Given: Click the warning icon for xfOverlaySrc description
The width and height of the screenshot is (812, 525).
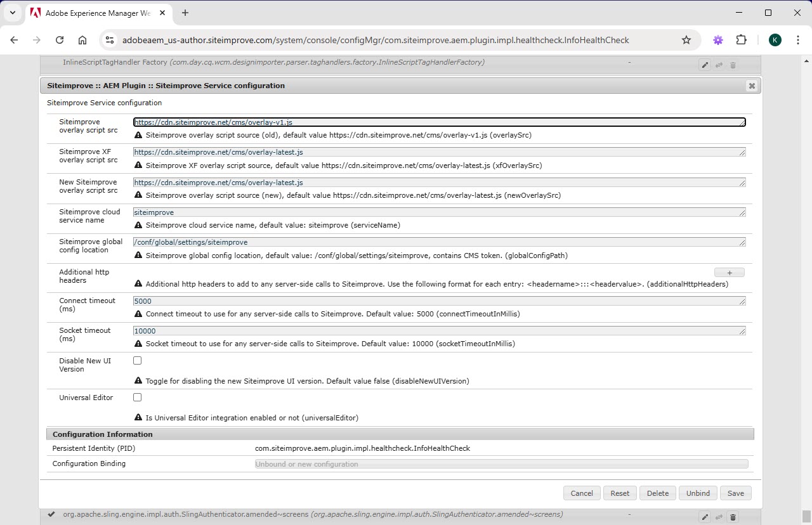Looking at the screenshot, I should coord(138,165).
